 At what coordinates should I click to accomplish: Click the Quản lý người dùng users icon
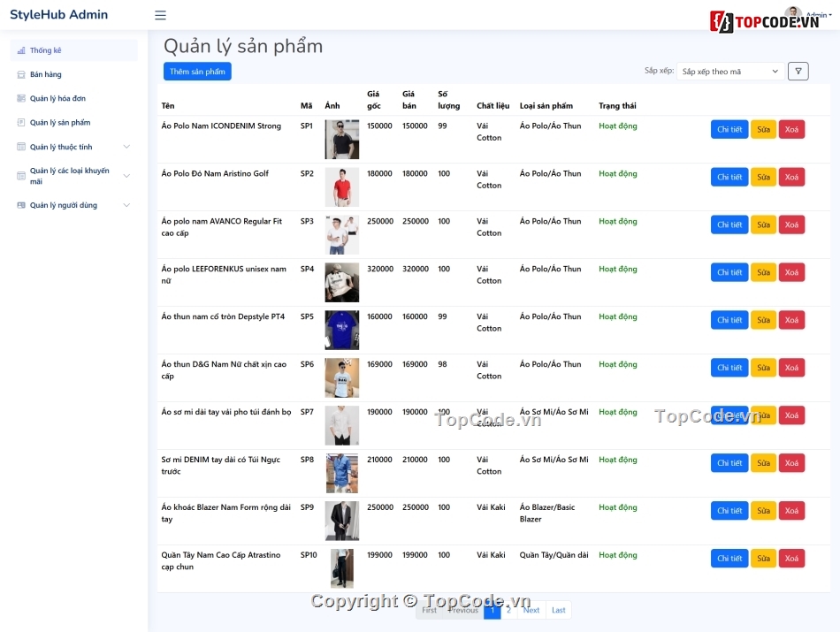[21, 204]
